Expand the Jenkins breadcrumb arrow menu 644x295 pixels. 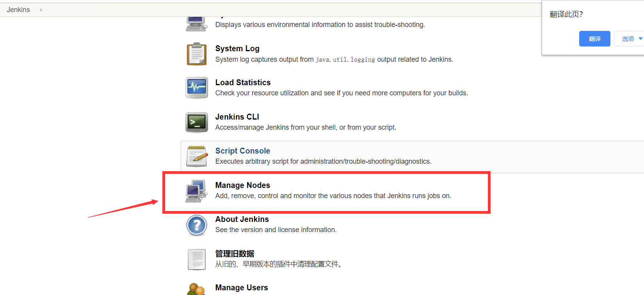click(x=41, y=10)
